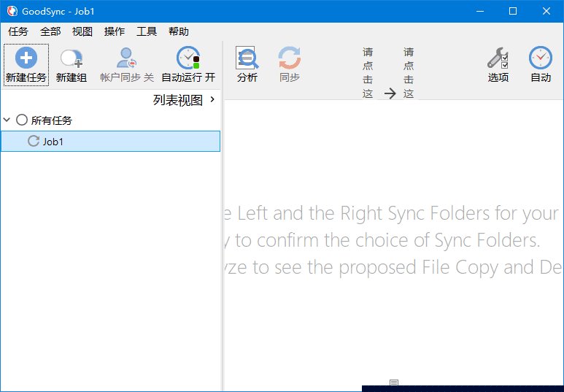Click the GoodSync title bar app icon
Image resolution: width=564 pixels, height=392 pixels.
tap(12, 11)
